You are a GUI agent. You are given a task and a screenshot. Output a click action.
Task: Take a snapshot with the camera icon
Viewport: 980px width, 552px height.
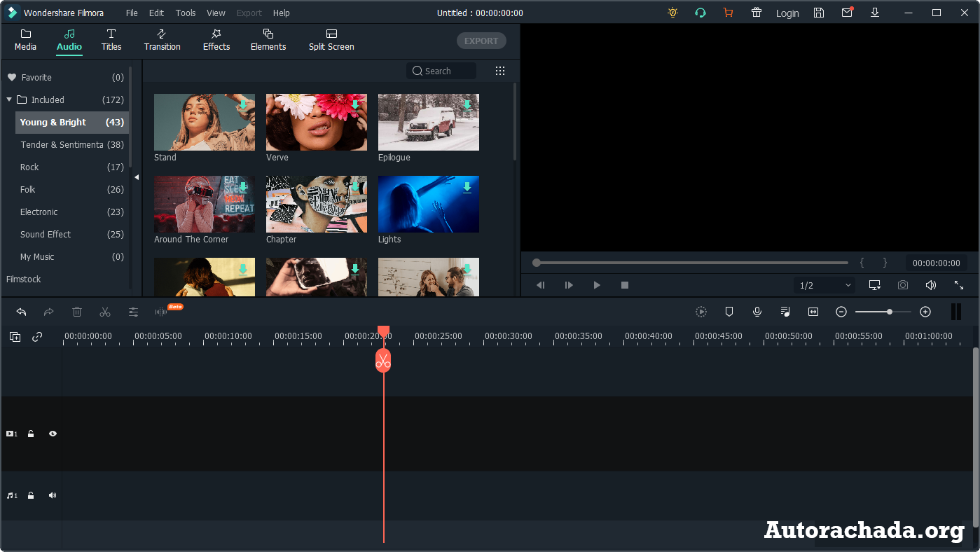(x=903, y=285)
